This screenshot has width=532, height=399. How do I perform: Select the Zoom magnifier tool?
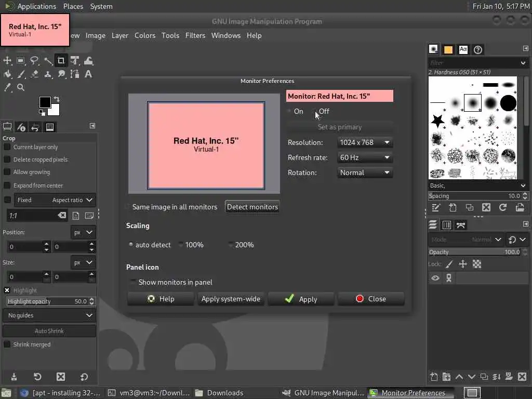click(21, 87)
